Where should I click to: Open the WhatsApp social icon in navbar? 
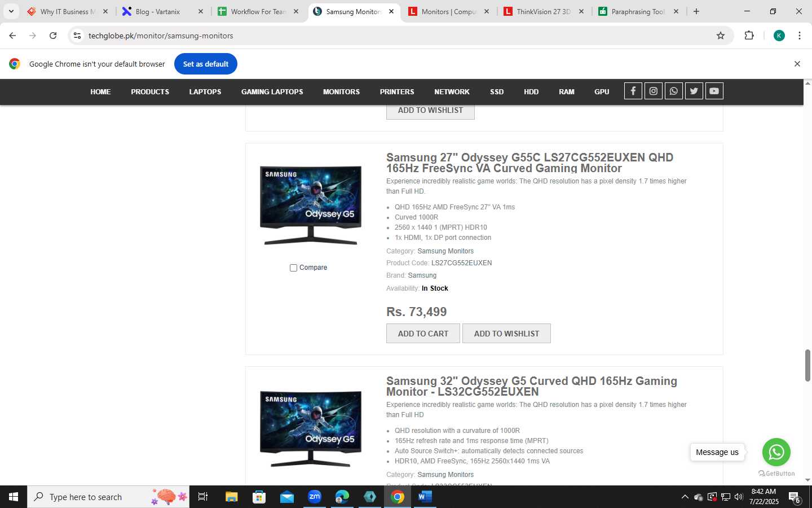point(674,91)
